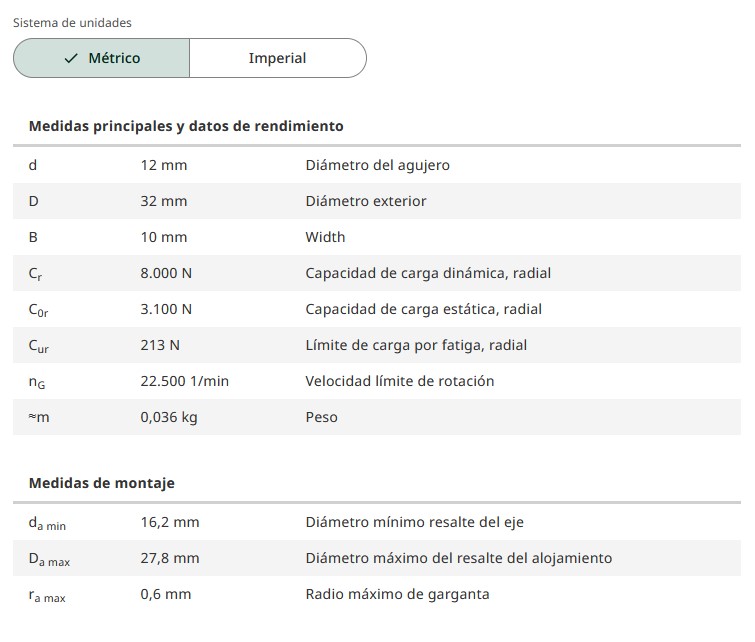The width and height of the screenshot is (755, 642).
Task: Click 'Medidas principales y datos de rendimiento' heading
Action: point(186,126)
